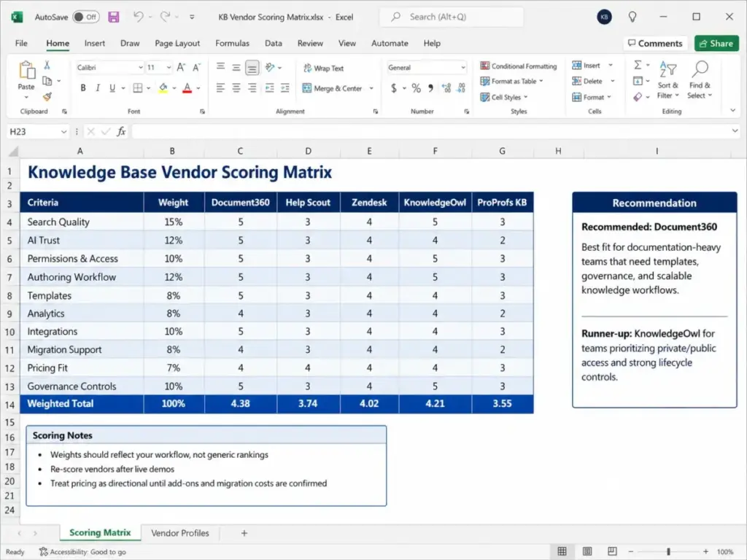The height and width of the screenshot is (560, 747).
Task: Apply Comma Style number format
Action: (430, 88)
